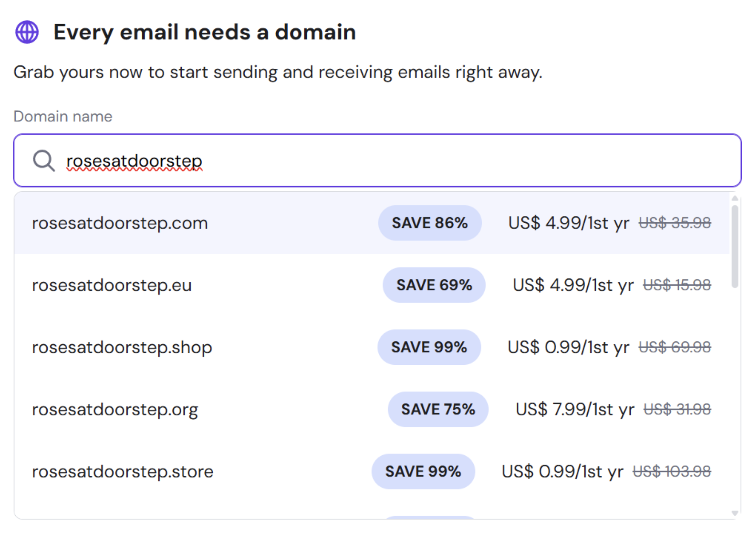Click the magnifying glass search icon
The height and width of the screenshot is (536, 756).
[x=43, y=160]
